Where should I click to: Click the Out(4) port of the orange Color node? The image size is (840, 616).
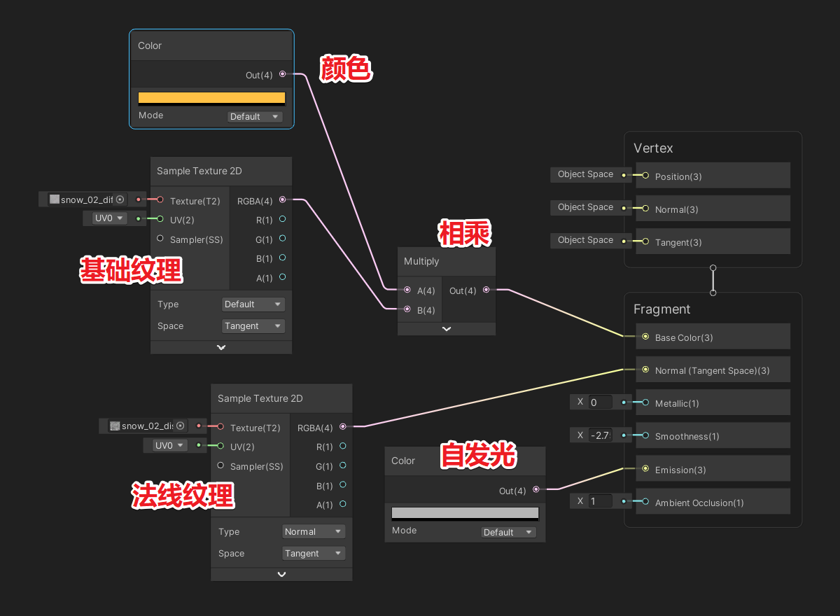(x=282, y=74)
